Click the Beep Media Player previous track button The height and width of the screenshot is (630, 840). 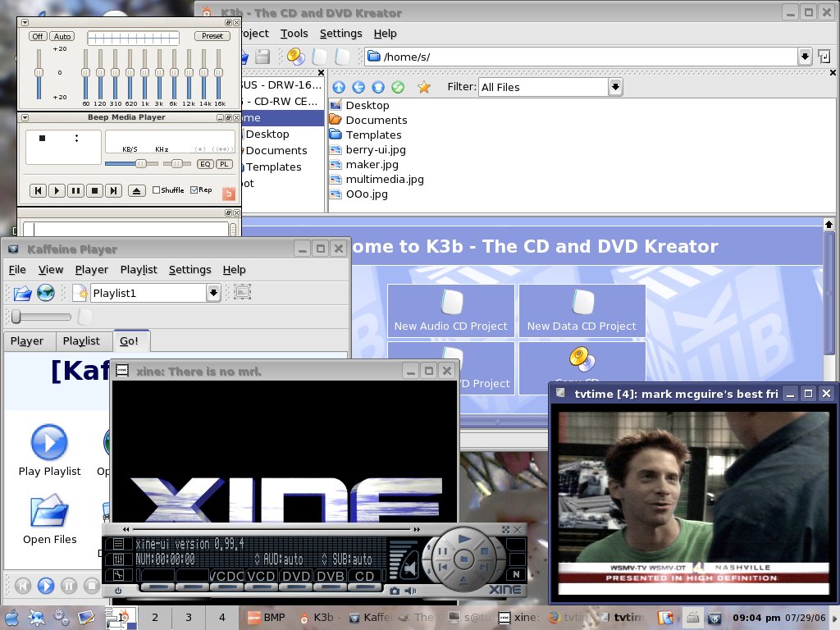[x=38, y=190]
